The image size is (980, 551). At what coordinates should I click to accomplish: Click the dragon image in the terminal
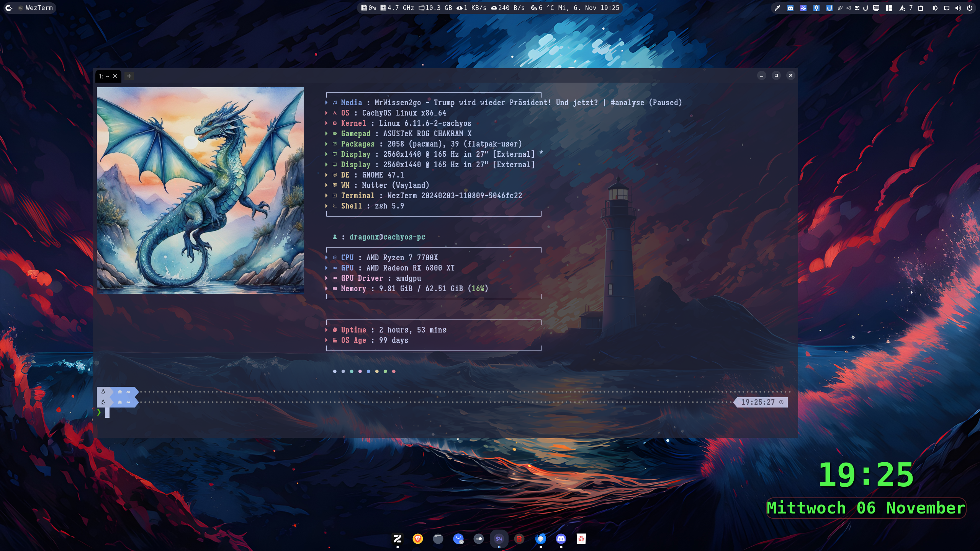click(x=200, y=190)
